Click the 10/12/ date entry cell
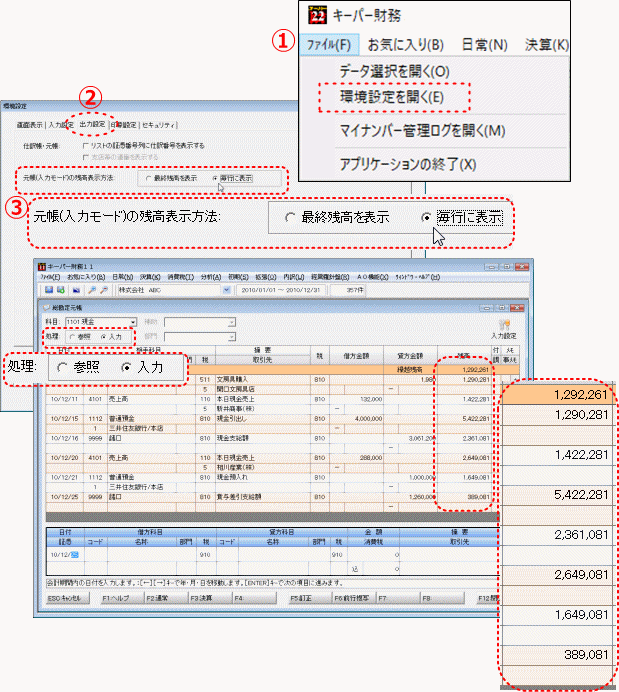619x692 pixels. [65, 555]
